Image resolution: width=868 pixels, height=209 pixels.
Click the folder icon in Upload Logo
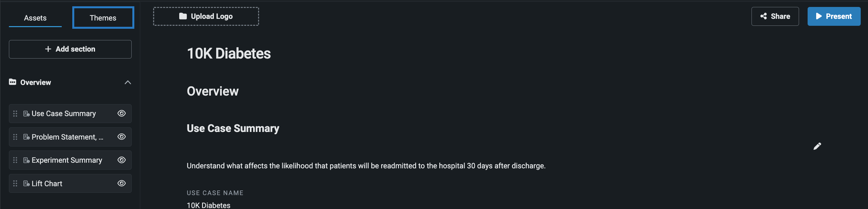[x=183, y=16]
